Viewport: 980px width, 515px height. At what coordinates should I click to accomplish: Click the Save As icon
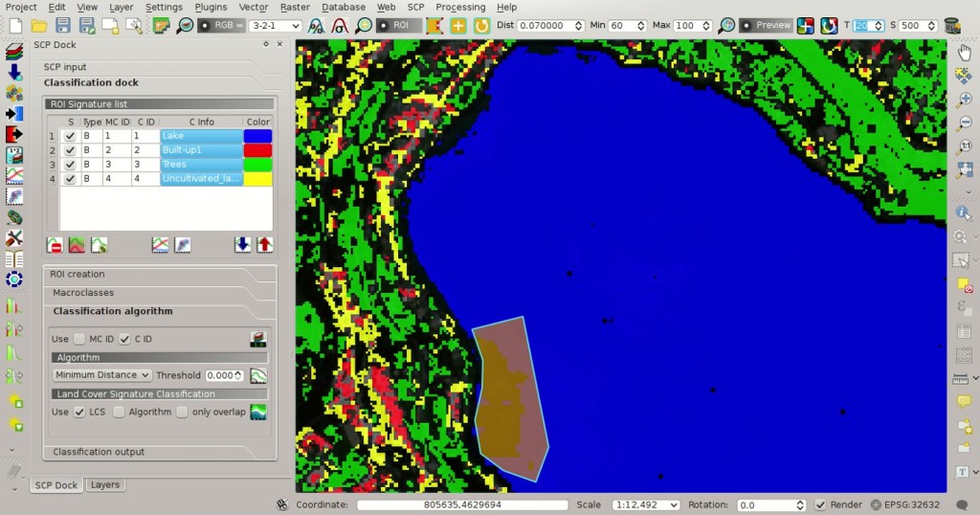(86, 26)
